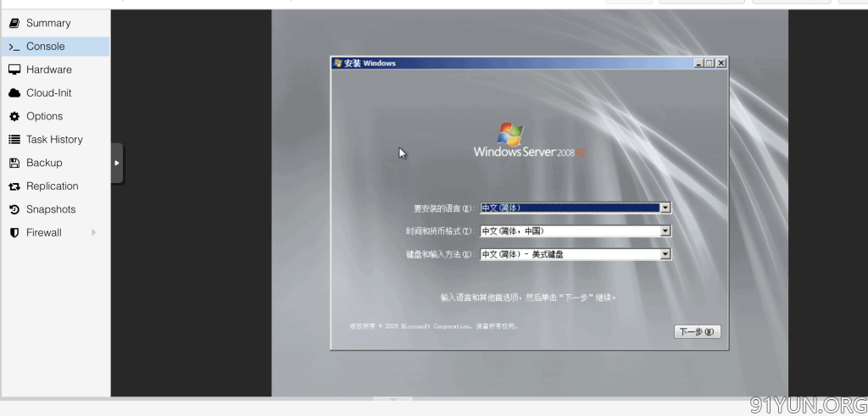The height and width of the screenshot is (416, 868).
Task: Open the keyboard input method dropdown arrow
Action: pyautogui.click(x=665, y=254)
